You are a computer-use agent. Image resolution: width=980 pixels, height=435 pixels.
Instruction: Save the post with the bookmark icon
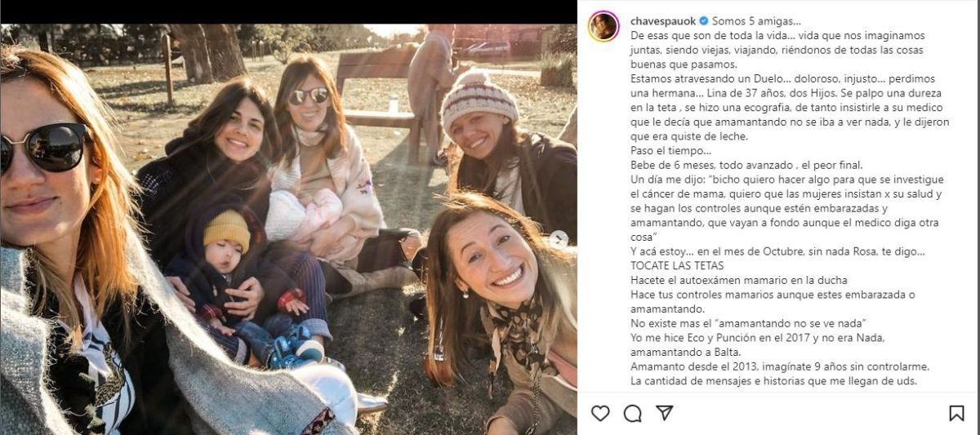click(956, 413)
